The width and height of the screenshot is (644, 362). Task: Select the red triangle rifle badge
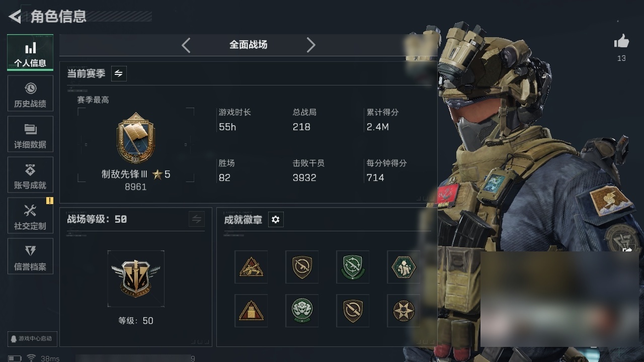[251, 267]
